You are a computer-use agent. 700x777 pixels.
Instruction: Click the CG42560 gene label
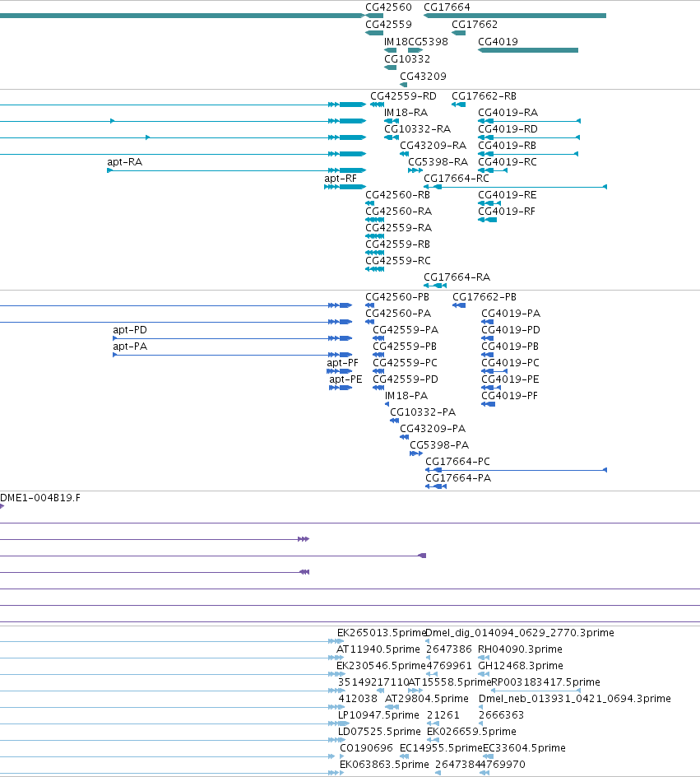pos(388,7)
